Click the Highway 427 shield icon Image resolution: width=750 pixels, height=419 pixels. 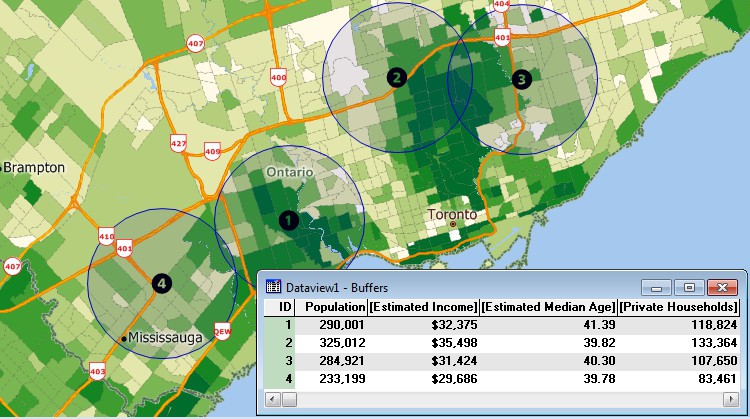pos(179,143)
